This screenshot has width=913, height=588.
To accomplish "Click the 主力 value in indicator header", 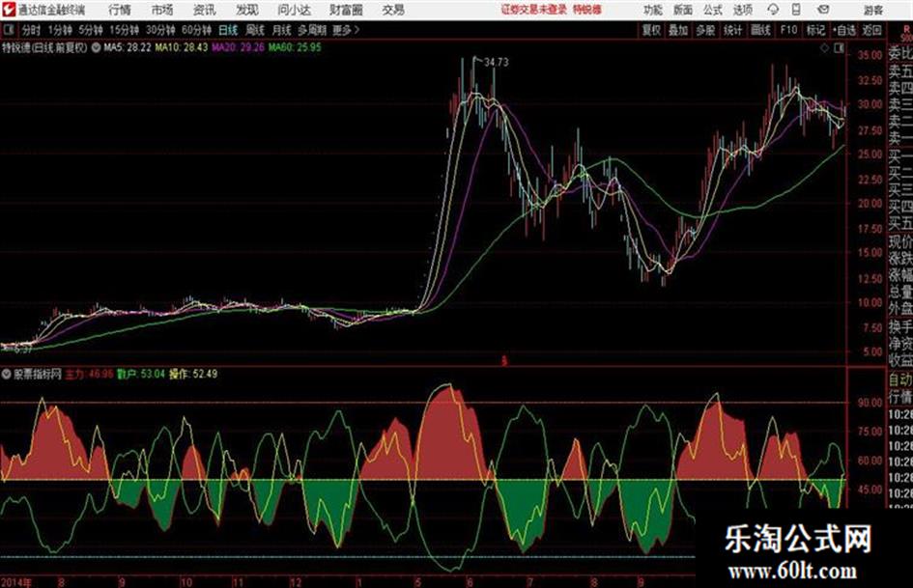I will (89, 374).
